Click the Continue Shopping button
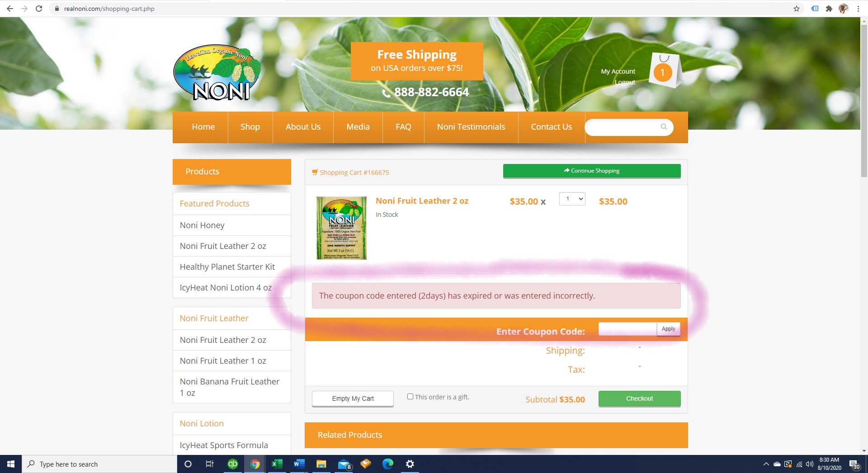868x473 pixels. pyautogui.click(x=592, y=171)
